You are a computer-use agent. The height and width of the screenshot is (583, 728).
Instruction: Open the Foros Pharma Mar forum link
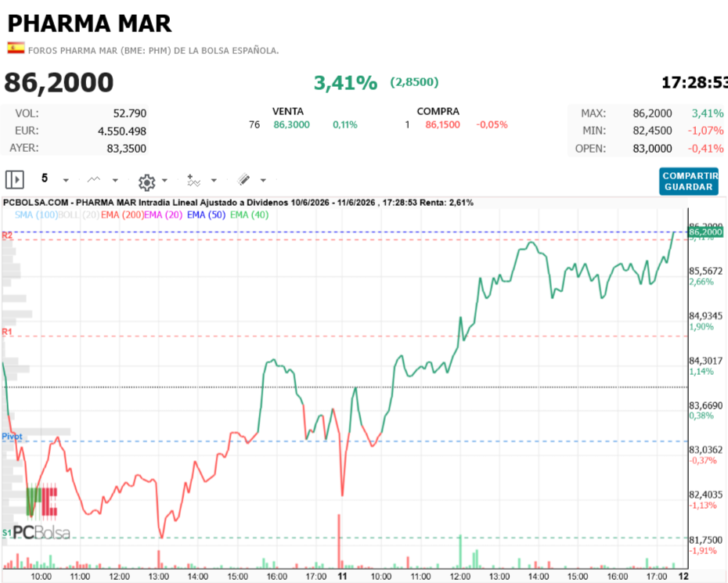[x=153, y=51]
